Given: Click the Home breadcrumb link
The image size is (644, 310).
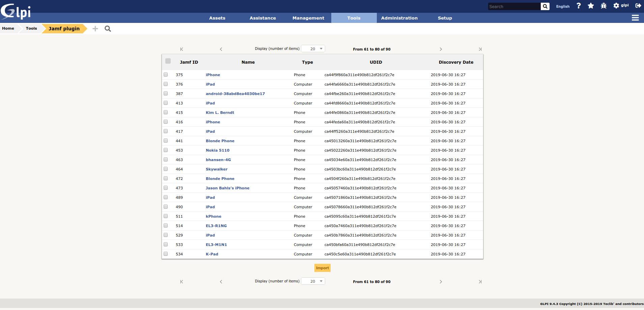Looking at the screenshot, I should tap(8, 28).
